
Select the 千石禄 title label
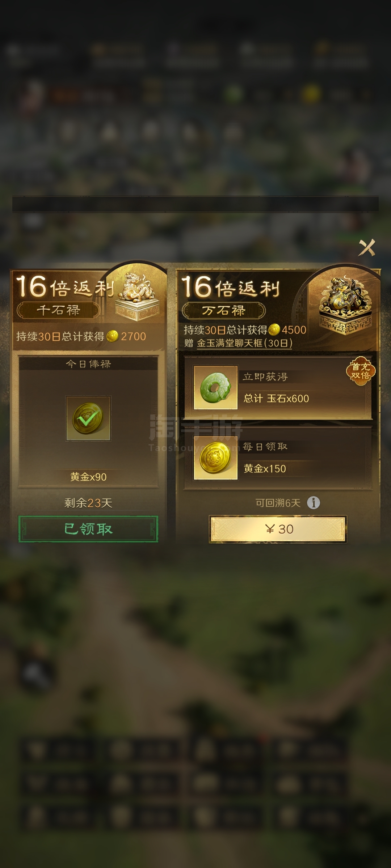pyautogui.click(x=58, y=310)
